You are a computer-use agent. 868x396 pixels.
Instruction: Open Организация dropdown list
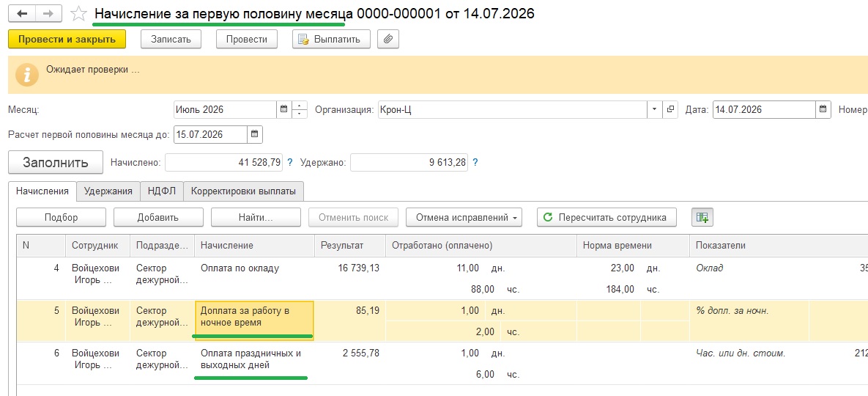click(655, 110)
